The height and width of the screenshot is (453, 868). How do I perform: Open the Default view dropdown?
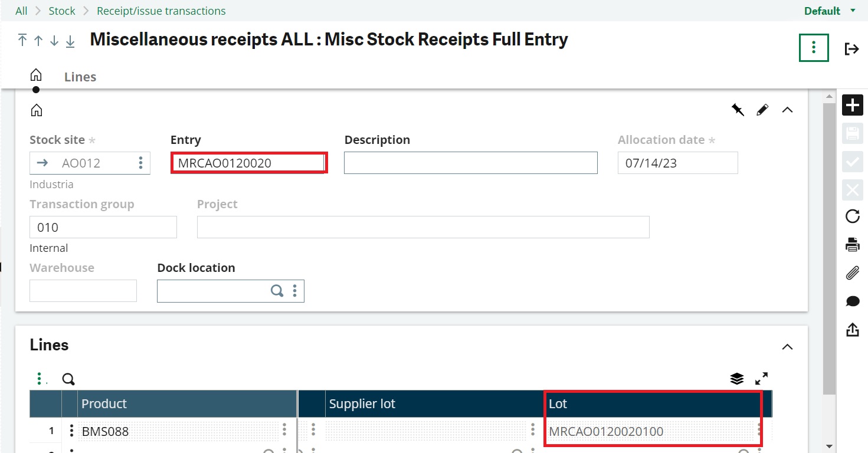tap(828, 11)
